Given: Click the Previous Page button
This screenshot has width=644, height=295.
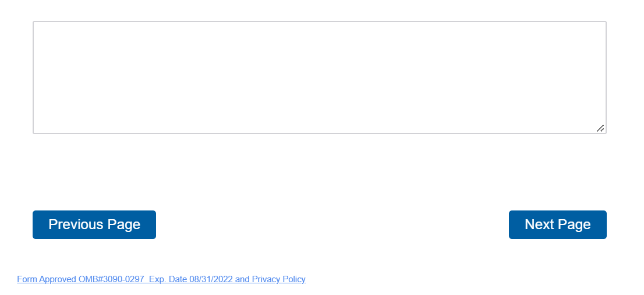Looking at the screenshot, I should coord(94,224).
